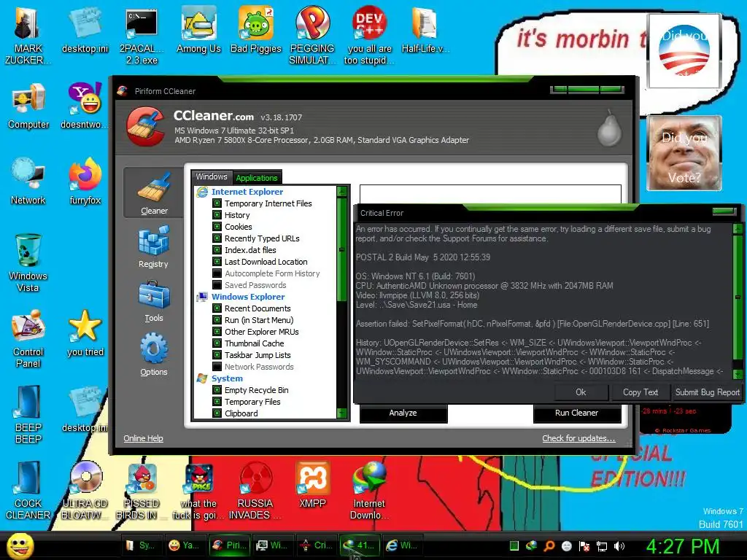The height and width of the screenshot is (560, 747).
Task: Open the 2PACAL 2.3.exe desktop icon
Action: tap(142, 35)
